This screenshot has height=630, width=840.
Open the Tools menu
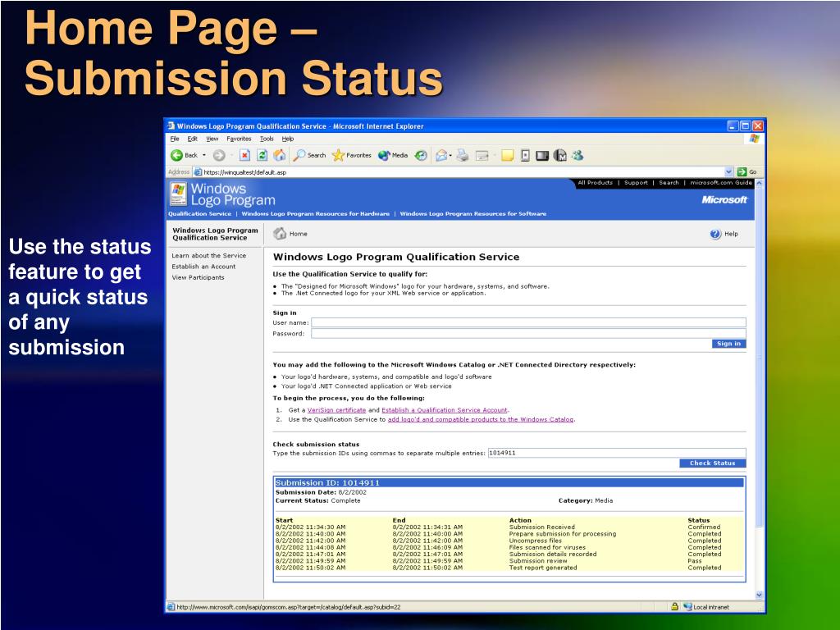click(x=267, y=139)
